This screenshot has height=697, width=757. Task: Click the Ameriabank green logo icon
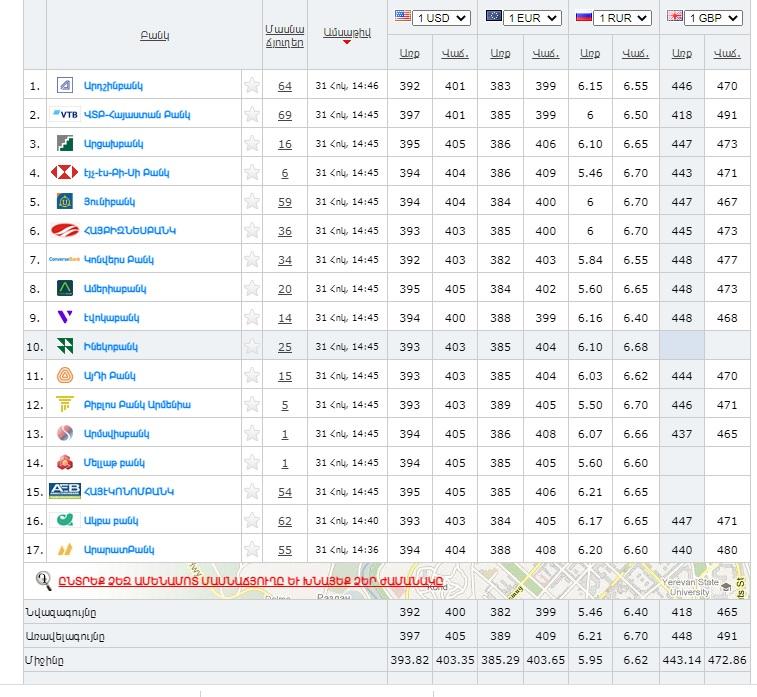pyautogui.click(x=64, y=289)
